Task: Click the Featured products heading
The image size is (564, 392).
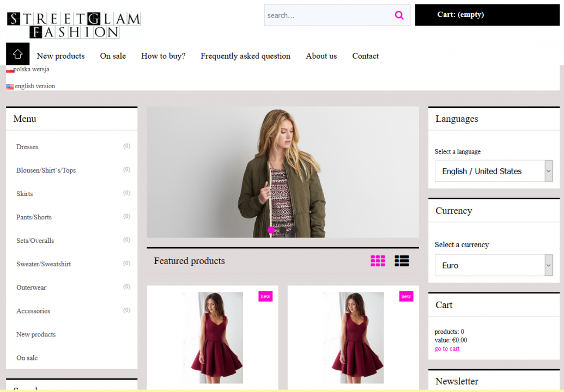Action: pyautogui.click(x=190, y=261)
